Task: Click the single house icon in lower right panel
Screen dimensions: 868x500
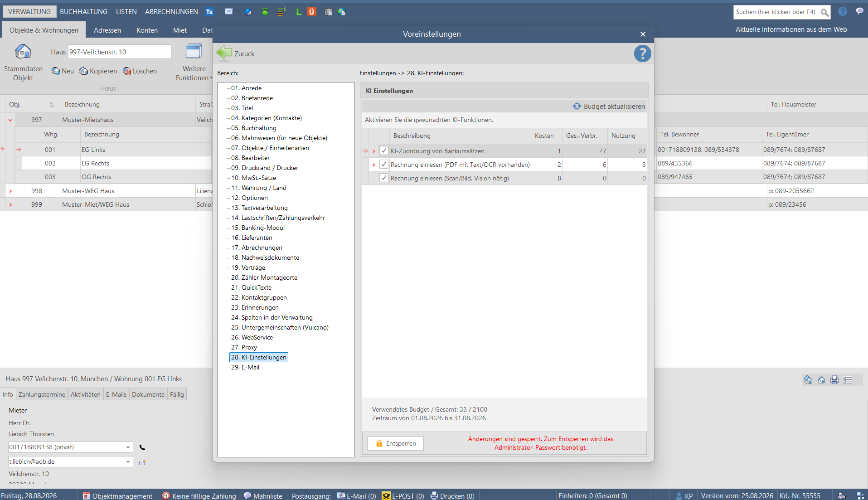Action: (821, 380)
